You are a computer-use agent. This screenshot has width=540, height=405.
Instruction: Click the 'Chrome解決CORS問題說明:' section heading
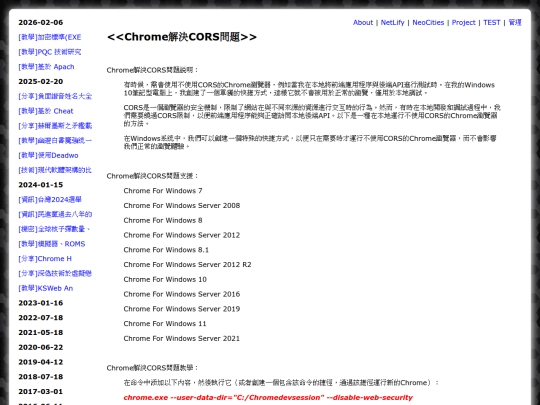click(x=153, y=70)
